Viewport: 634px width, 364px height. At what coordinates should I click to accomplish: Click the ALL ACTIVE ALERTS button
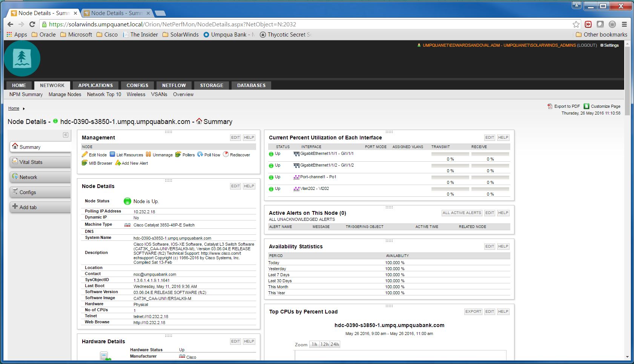pyautogui.click(x=462, y=213)
